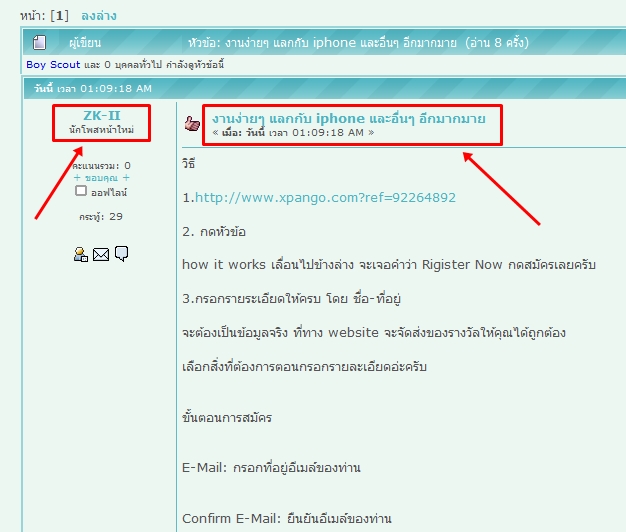Screen dimensions: 626x532
Task: Open the xpango.com referral link
Action: [x=325, y=198]
